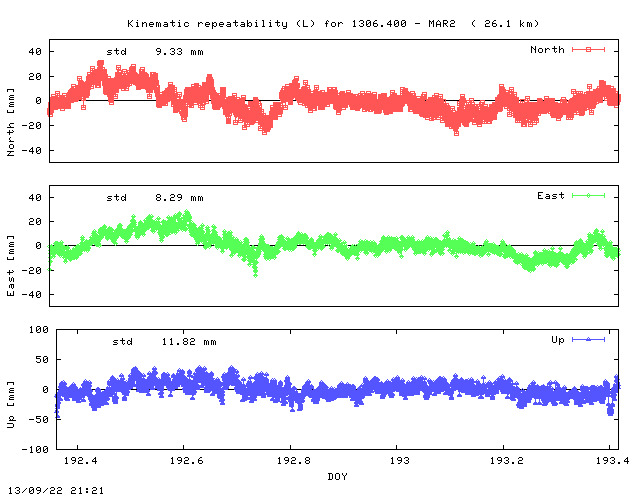
Task: Click the North legend label
Action: click(x=547, y=50)
